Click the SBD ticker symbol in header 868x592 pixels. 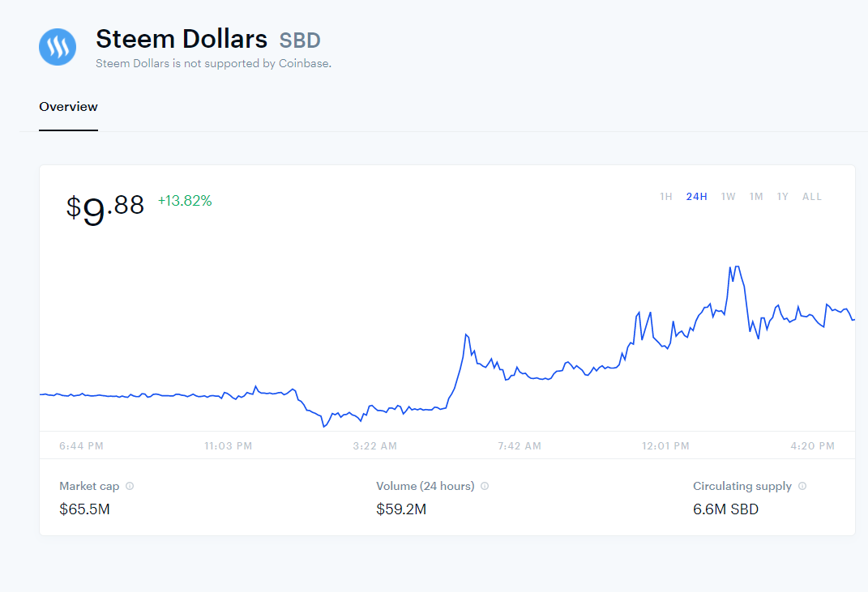point(300,40)
